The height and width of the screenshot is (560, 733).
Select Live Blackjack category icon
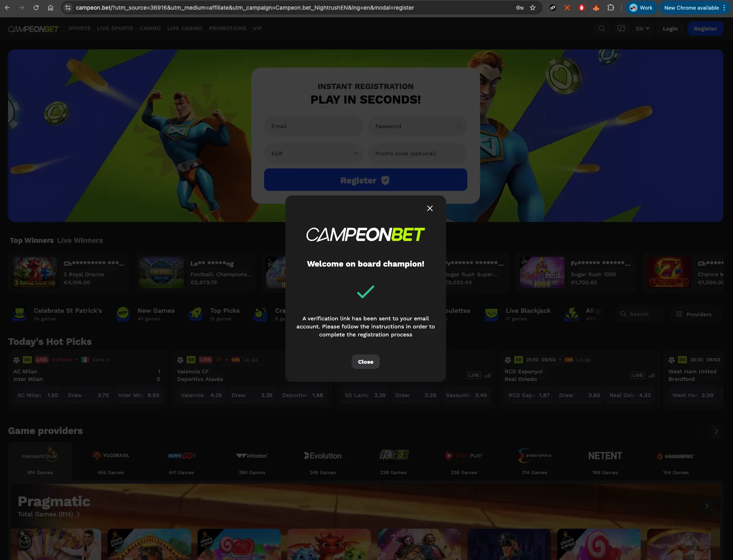(x=491, y=314)
